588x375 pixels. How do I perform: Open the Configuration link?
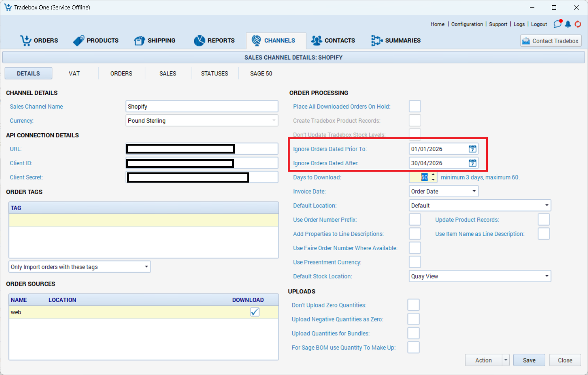(467, 24)
